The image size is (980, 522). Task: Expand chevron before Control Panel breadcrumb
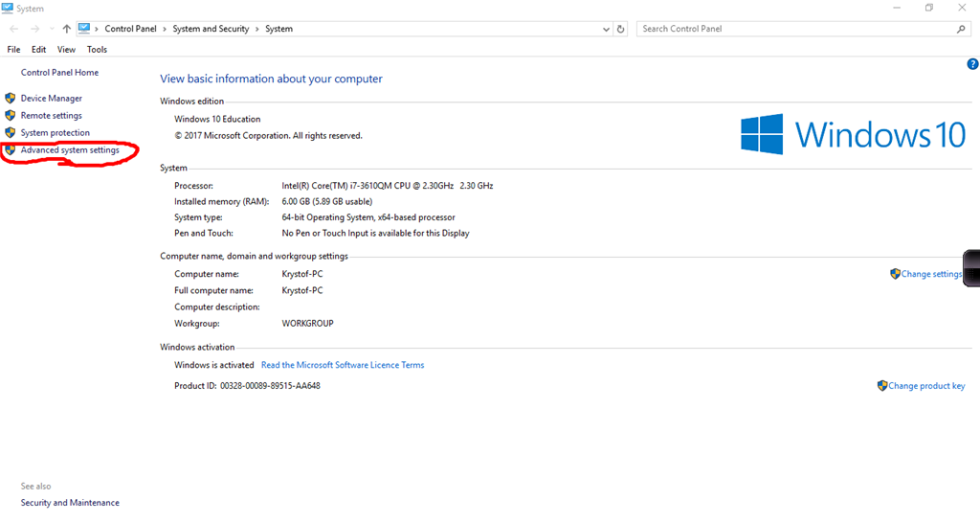coord(97,29)
